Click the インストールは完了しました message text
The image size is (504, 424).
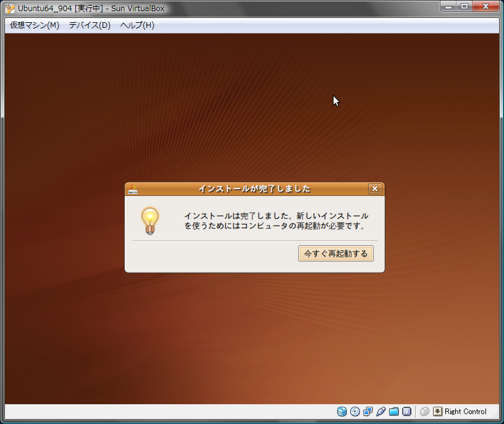[276, 221]
